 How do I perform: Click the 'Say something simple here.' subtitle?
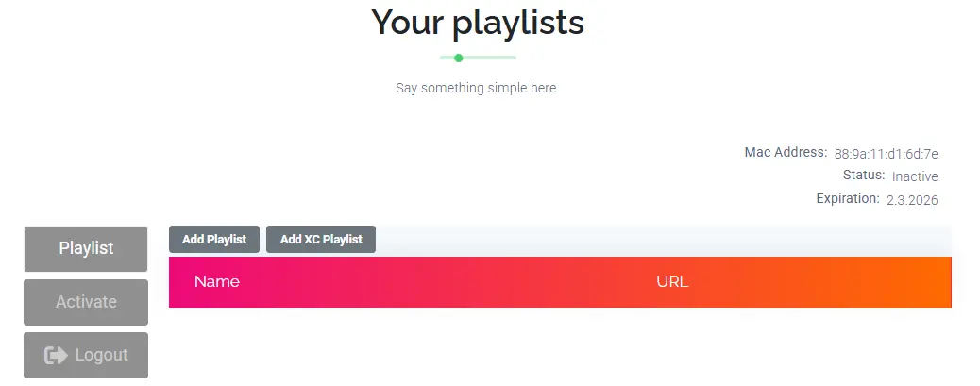pyautogui.click(x=478, y=89)
